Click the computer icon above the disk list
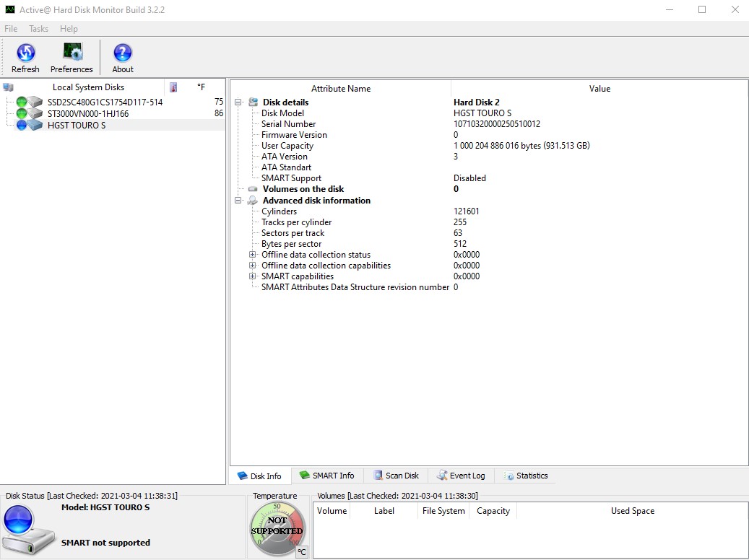Image resolution: width=749 pixels, height=560 pixels. pyautogui.click(x=8, y=86)
